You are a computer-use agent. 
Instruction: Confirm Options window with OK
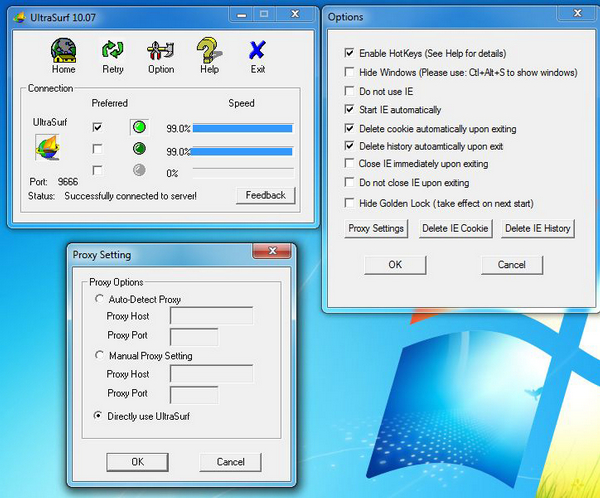coord(395,265)
